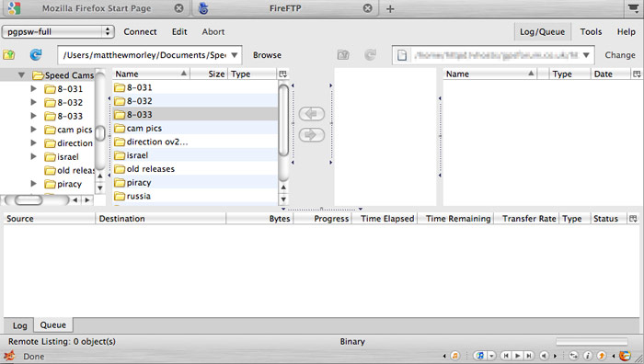Skip to previous track in status bar
This screenshot has height=364, width=644.
click(x=506, y=356)
